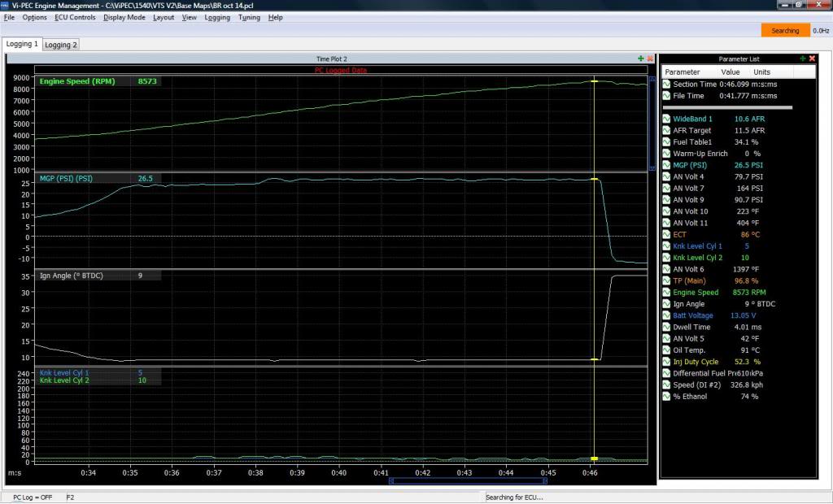833x504 pixels.
Task: Open the File menu
Action: 9,18
